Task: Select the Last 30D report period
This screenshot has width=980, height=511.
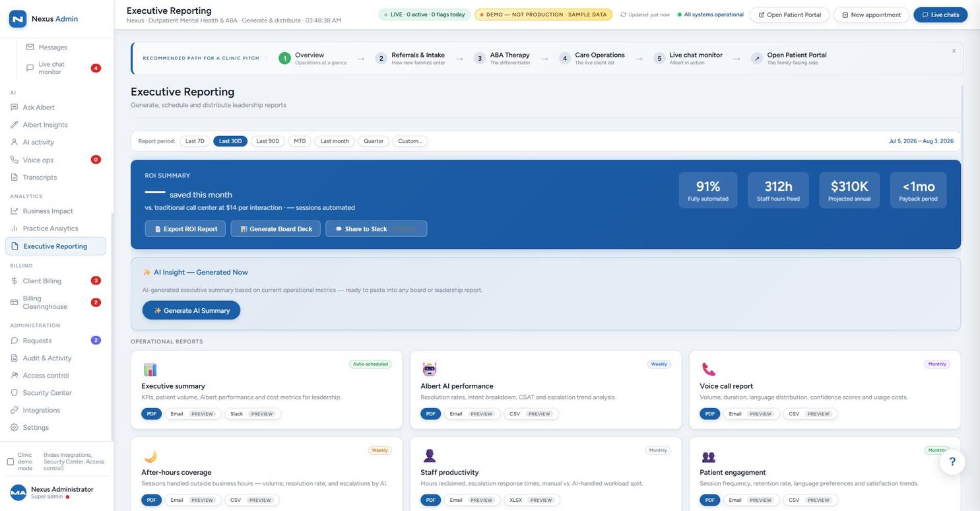Action: [x=230, y=141]
